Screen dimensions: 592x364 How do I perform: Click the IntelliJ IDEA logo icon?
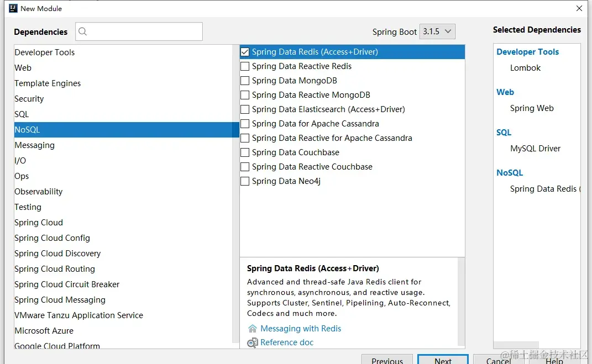13,8
